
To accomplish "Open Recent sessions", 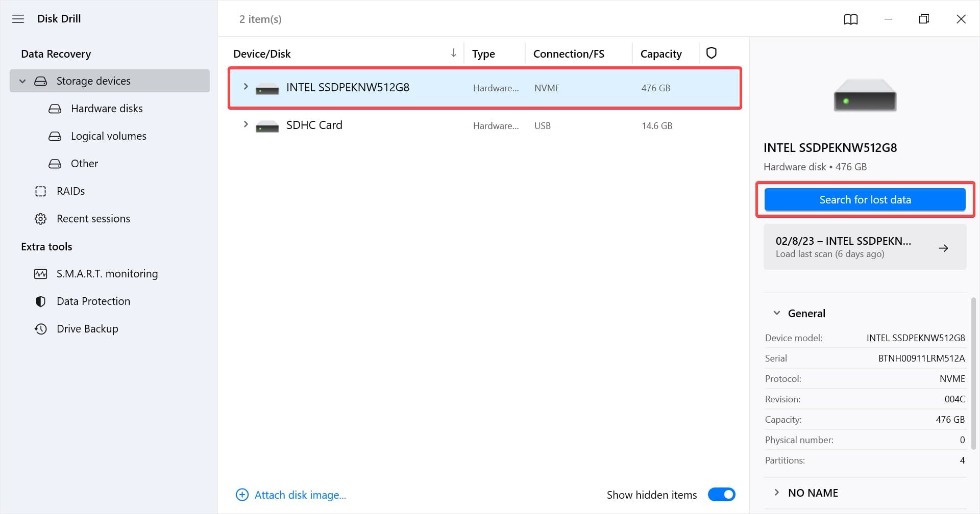I will pyautogui.click(x=93, y=219).
